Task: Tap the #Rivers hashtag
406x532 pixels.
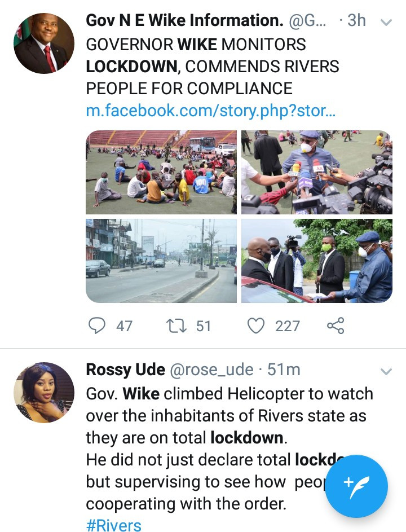Action: (x=113, y=525)
